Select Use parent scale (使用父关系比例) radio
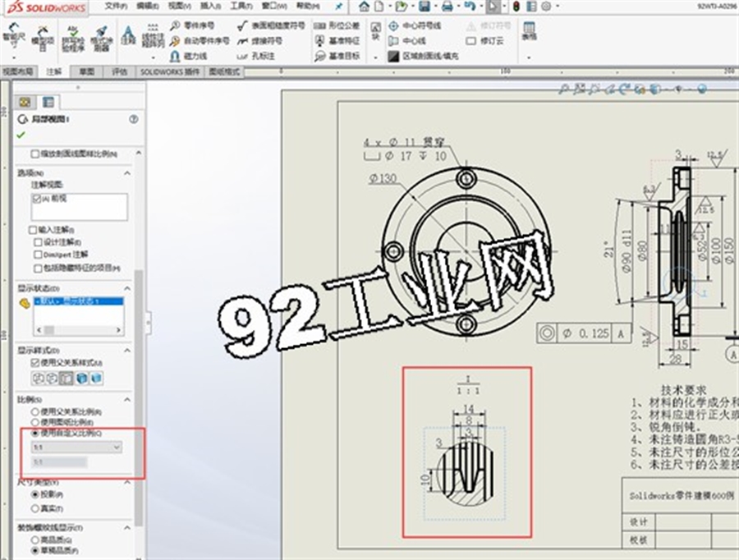The height and width of the screenshot is (560, 739). point(34,412)
